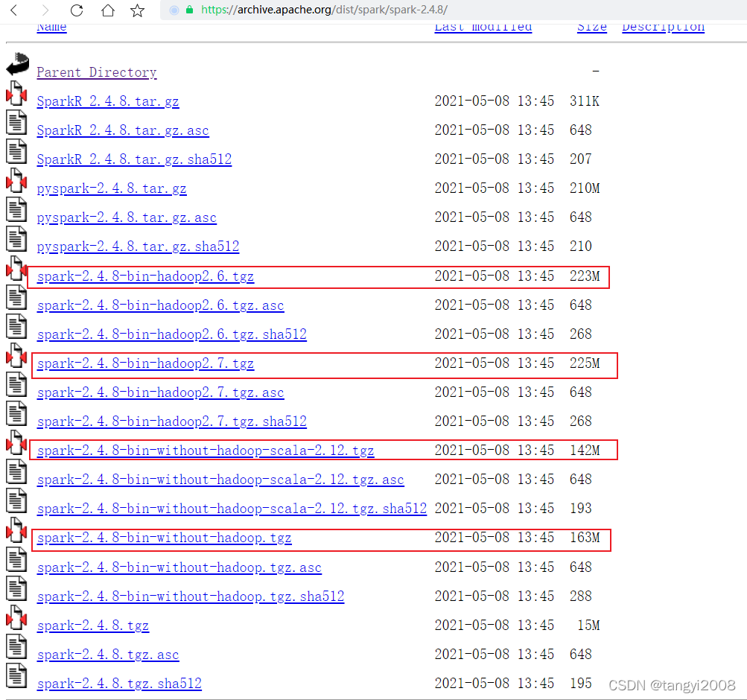Click the Parent Directory back-arrow icon
Image resolution: width=747 pixels, height=700 pixels.
tap(18, 64)
